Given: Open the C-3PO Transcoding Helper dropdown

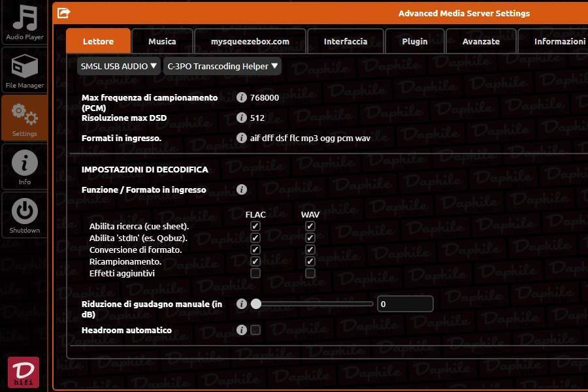Looking at the screenshot, I should [222, 66].
